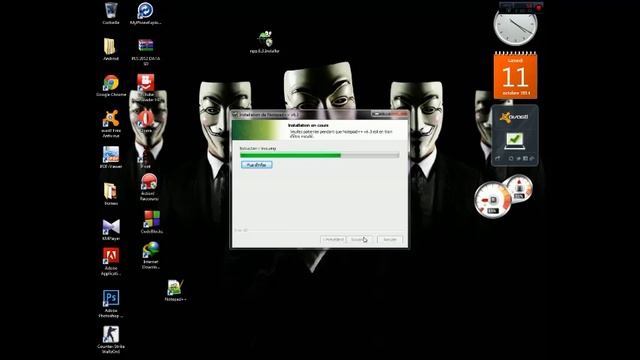Image resolution: width=640 pixels, height=360 pixels.
Task: Click the green installation progress bar
Action: pyautogui.click(x=320, y=155)
